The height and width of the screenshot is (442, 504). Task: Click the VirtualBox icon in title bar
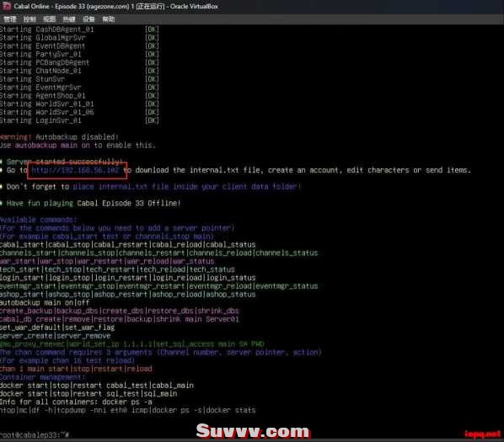coord(7,6)
